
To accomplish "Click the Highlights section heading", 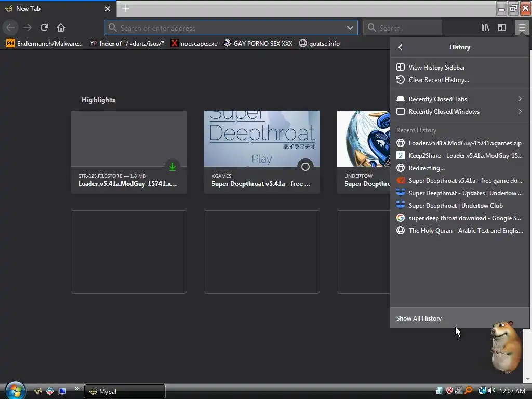I will [98, 100].
